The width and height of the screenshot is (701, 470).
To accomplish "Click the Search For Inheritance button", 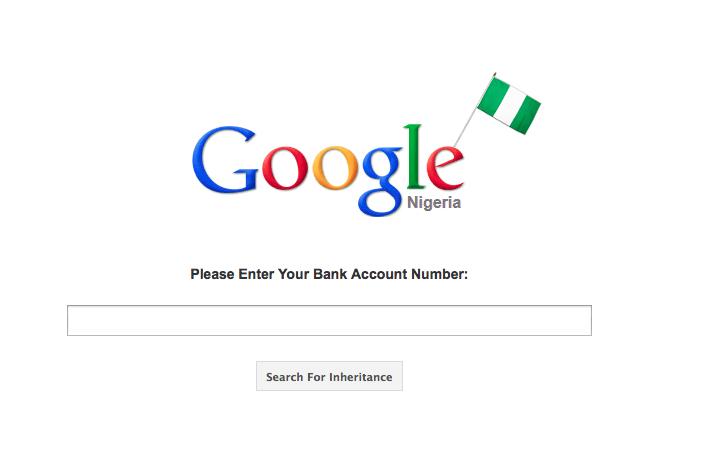I will (x=329, y=376).
